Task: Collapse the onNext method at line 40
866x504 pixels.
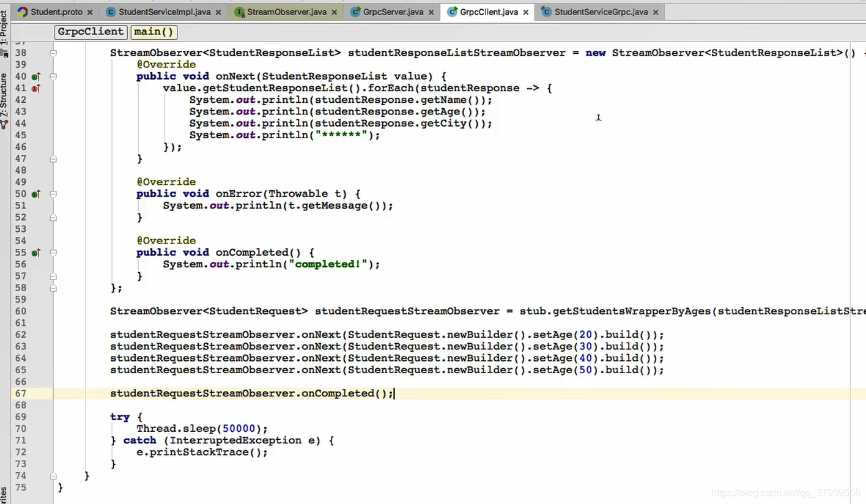Action: (53, 76)
